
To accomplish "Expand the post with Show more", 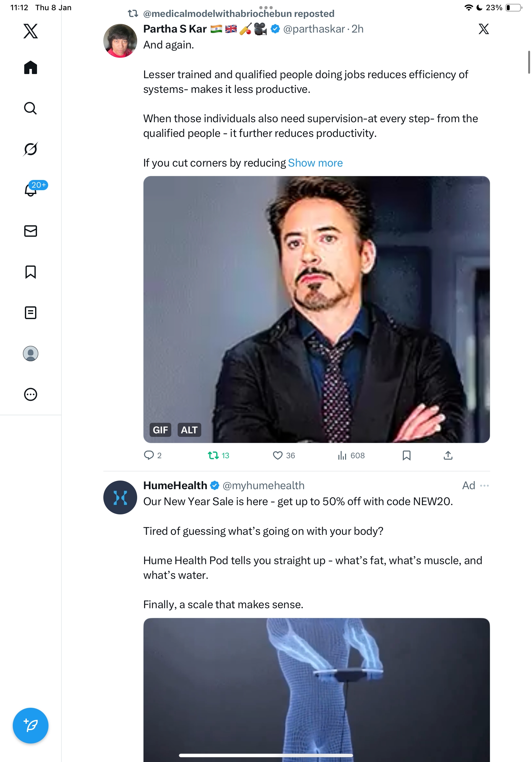I will click(315, 163).
